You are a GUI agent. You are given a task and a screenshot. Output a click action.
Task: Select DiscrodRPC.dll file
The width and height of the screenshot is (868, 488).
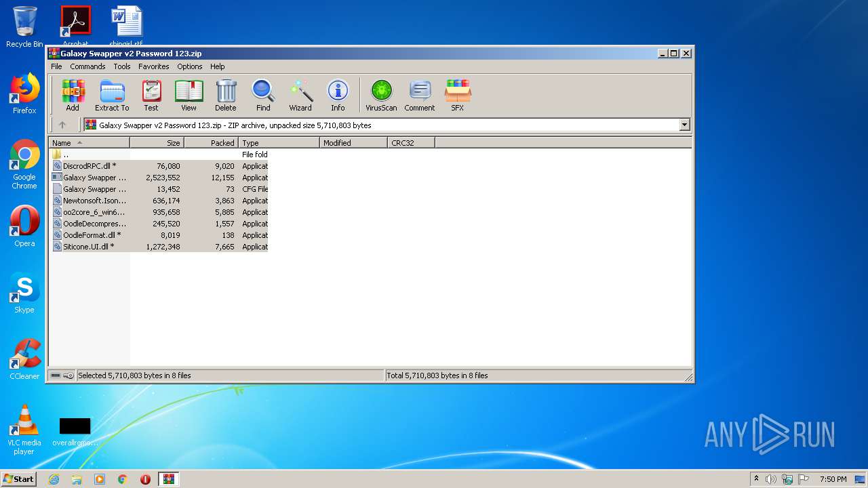coord(159,166)
